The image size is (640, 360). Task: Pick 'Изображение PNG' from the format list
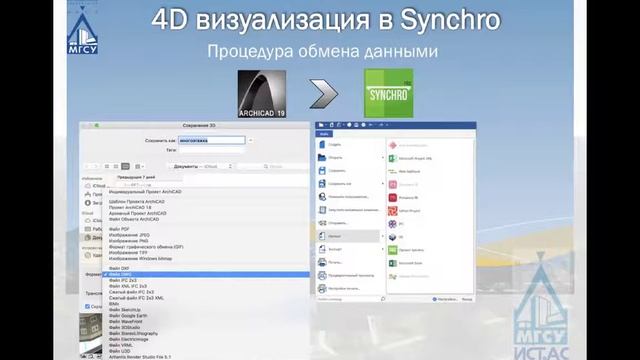point(129,241)
